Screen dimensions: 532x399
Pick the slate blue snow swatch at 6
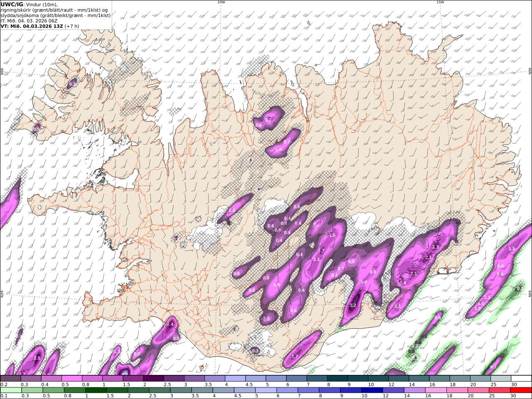pyautogui.click(x=296, y=378)
